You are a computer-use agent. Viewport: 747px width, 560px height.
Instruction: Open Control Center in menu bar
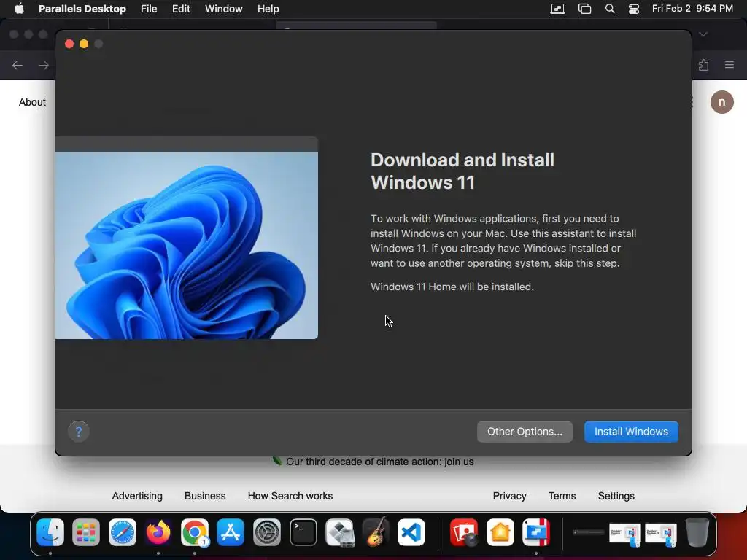pos(634,9)
